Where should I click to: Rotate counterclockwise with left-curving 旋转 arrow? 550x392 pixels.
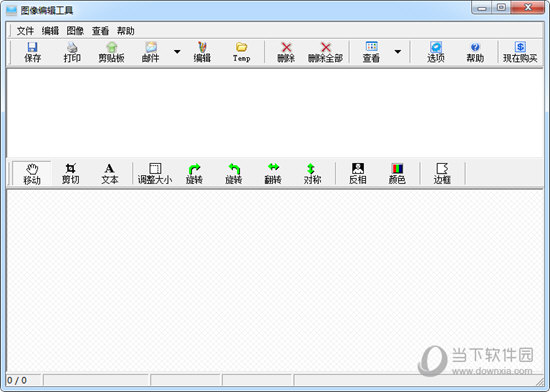234,174
